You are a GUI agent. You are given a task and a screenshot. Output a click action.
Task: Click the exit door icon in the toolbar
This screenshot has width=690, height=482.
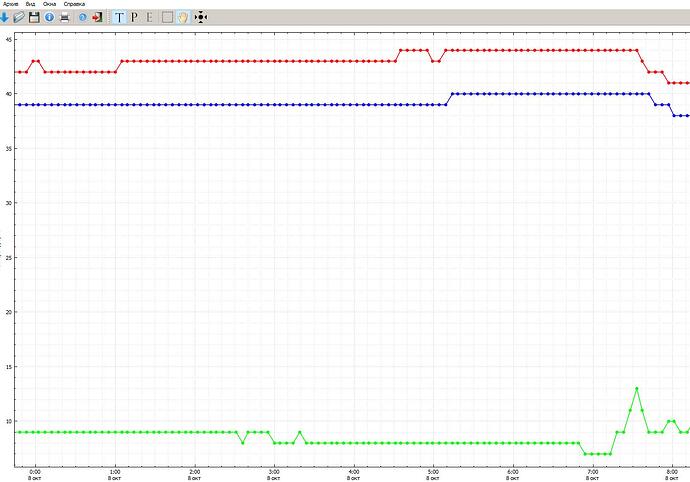click(x=96, y=18)
